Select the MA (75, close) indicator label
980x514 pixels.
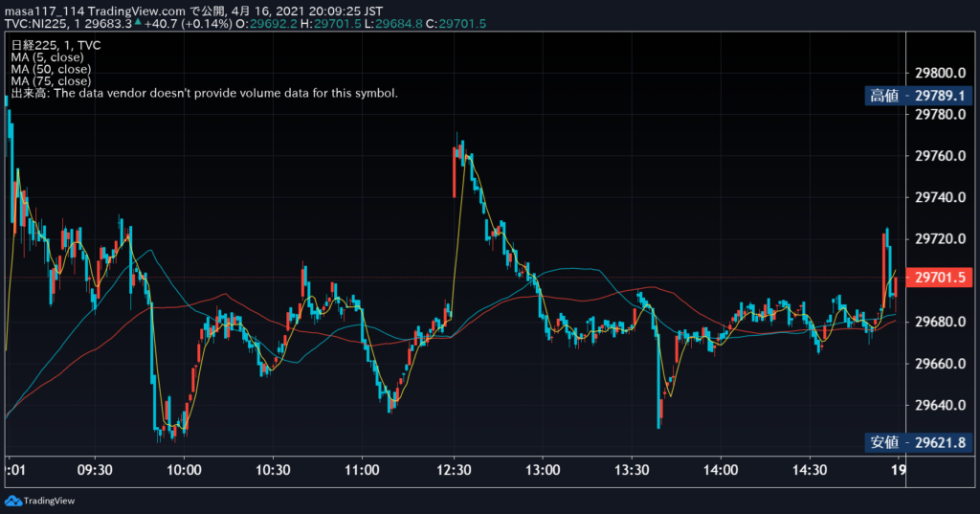click(x=51, y=80)
